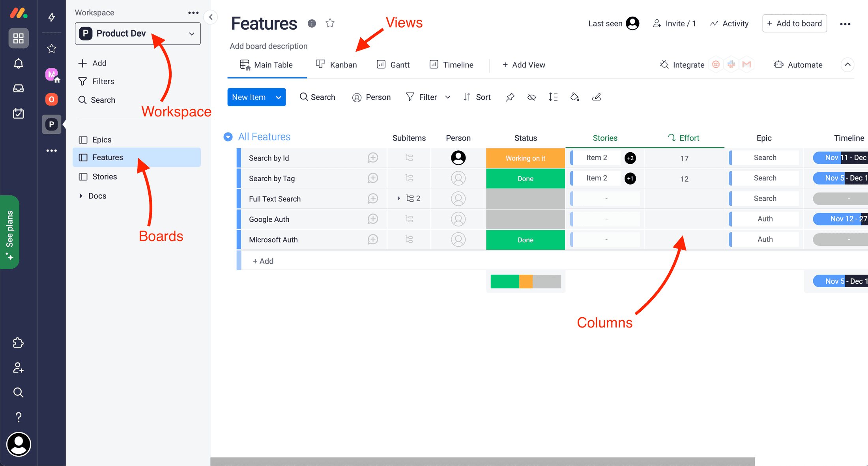Screen dimensions: 868x466
Task: Select the paint bucket coloring icon
Action: coord(574,97)
